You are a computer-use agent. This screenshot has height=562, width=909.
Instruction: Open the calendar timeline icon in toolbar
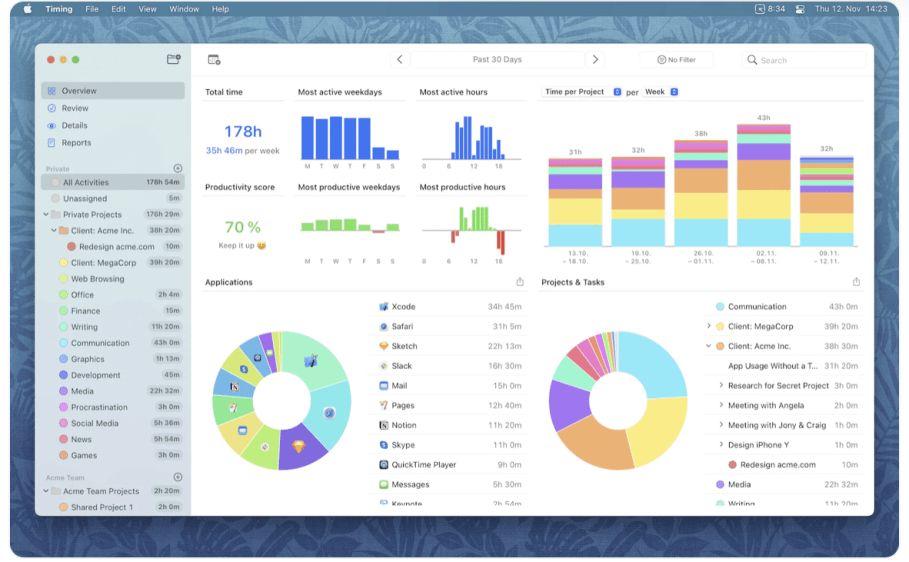point(214,60)
